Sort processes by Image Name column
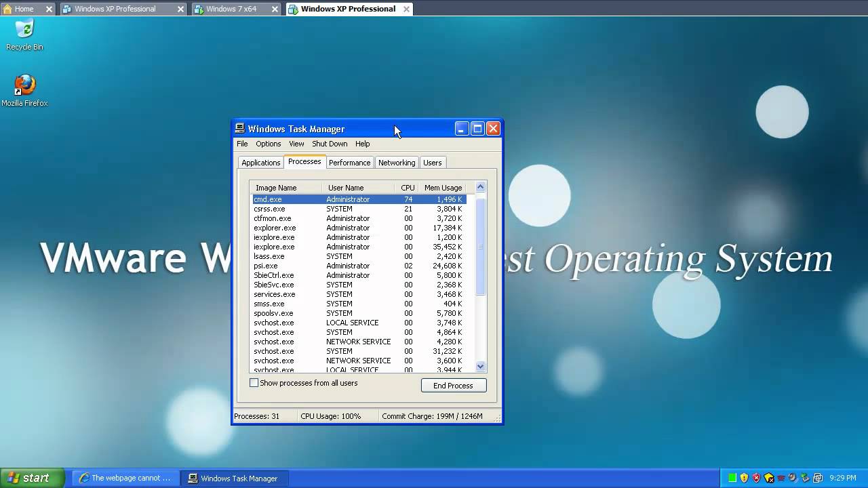This screenshot has width=868, height=488. tap(285, 188)
